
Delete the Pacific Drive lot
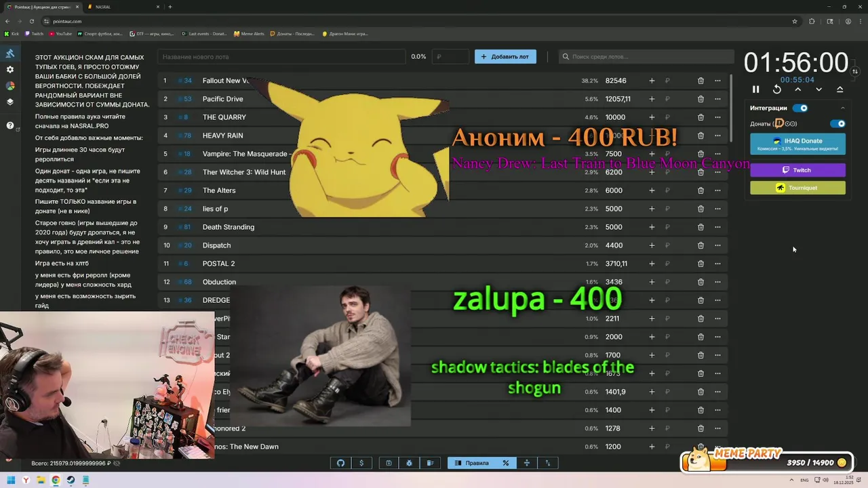pyautogui.click(x=701, y=99)
